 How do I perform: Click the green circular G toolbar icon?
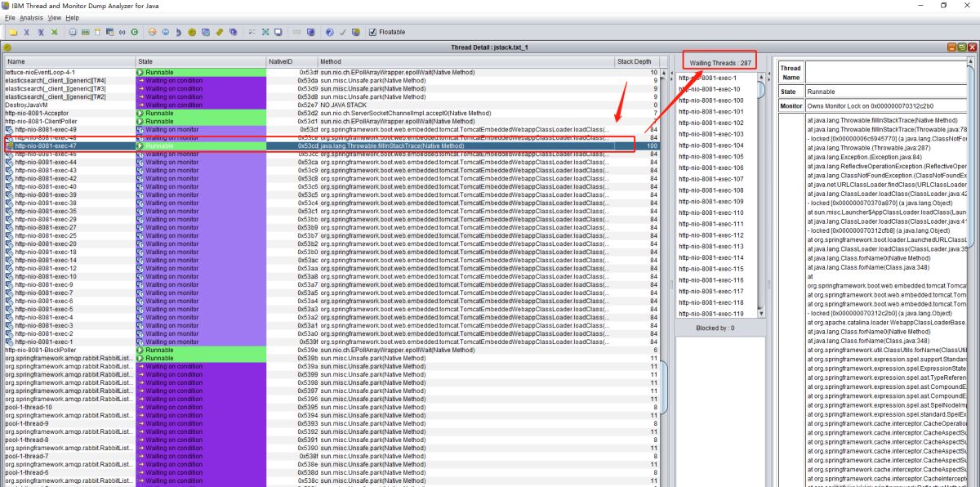point(135,33)
